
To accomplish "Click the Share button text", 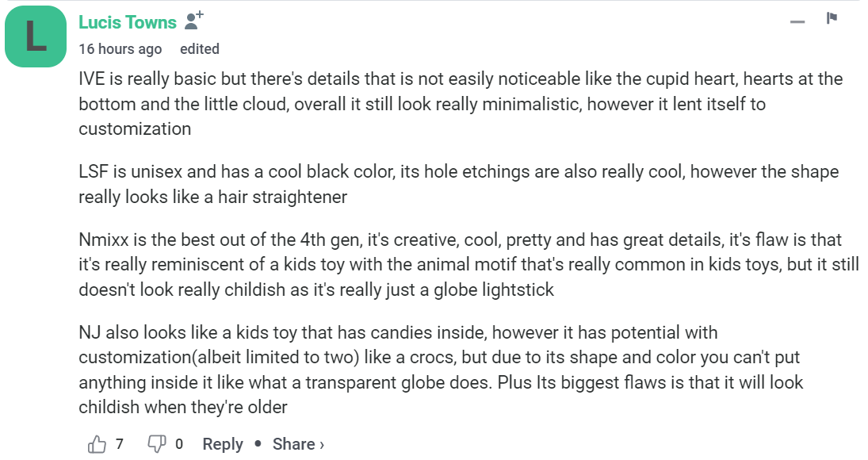I will [293, 444].
